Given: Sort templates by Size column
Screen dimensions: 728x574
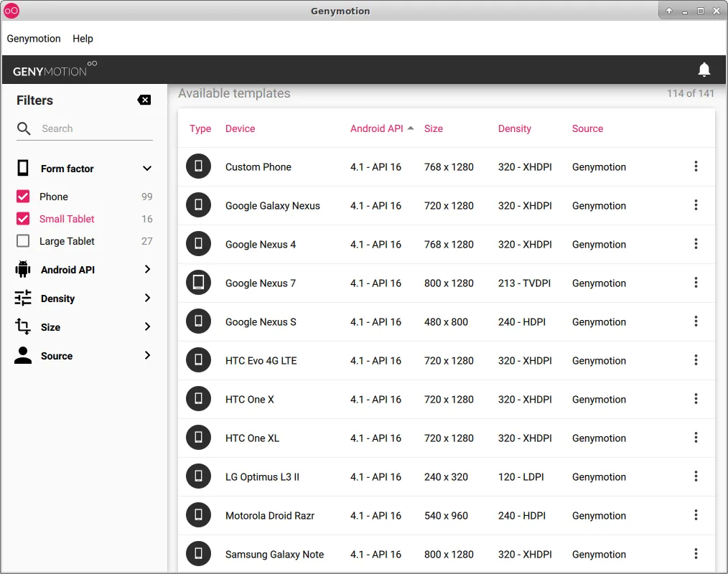Looking at the screenshot, I should click(x=433, y=128).
